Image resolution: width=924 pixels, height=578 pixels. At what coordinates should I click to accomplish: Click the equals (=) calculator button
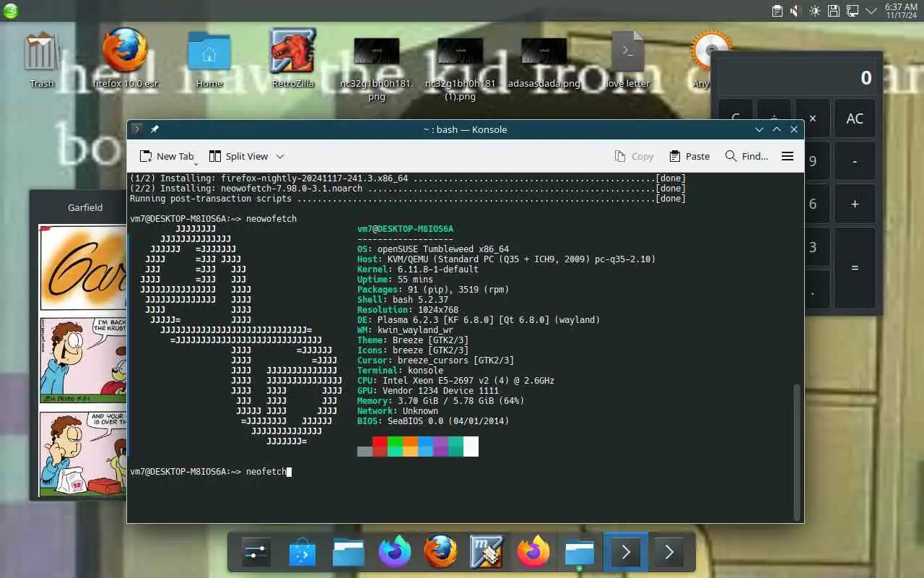pyautogui.click(x=855, y=267)
